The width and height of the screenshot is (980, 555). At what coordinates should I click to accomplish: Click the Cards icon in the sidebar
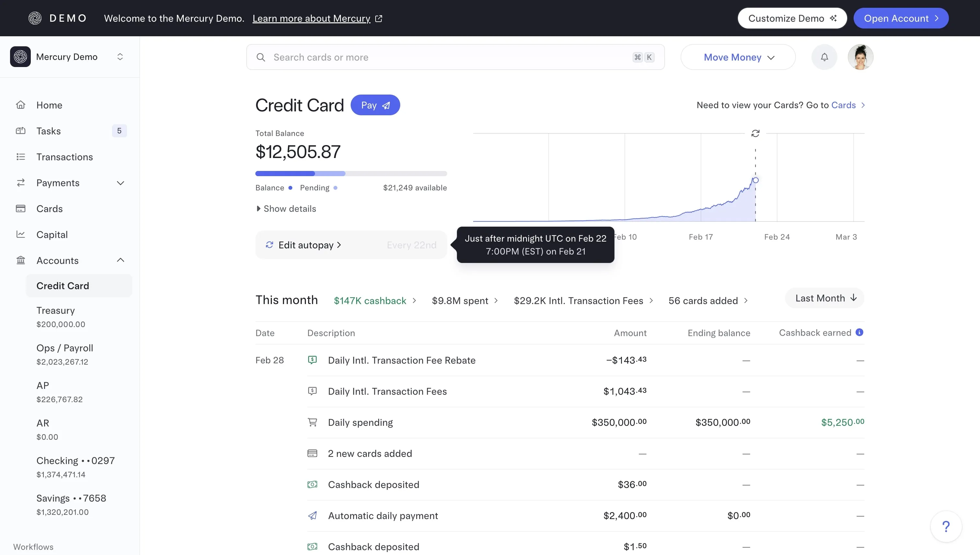(21, 209)
